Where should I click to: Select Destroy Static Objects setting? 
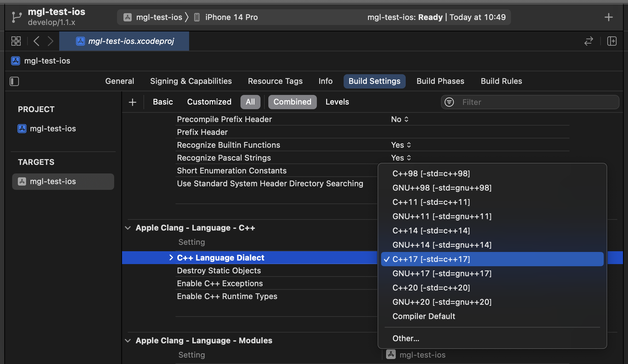point(219,271)
